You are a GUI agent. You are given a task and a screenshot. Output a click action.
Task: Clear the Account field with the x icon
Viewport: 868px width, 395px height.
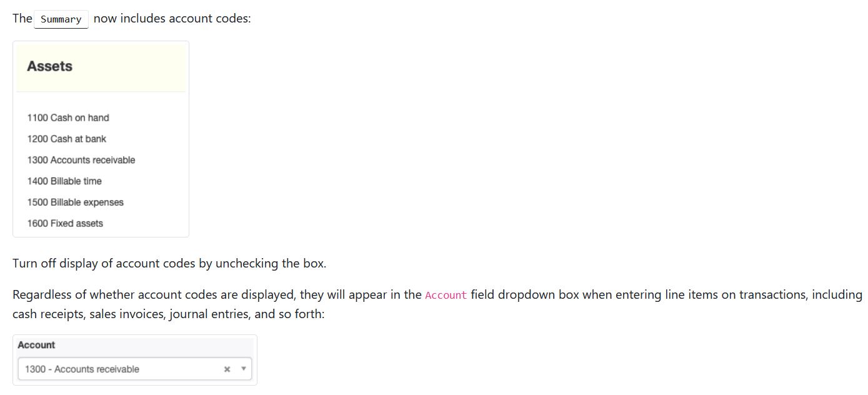click(x=227, y=369)
